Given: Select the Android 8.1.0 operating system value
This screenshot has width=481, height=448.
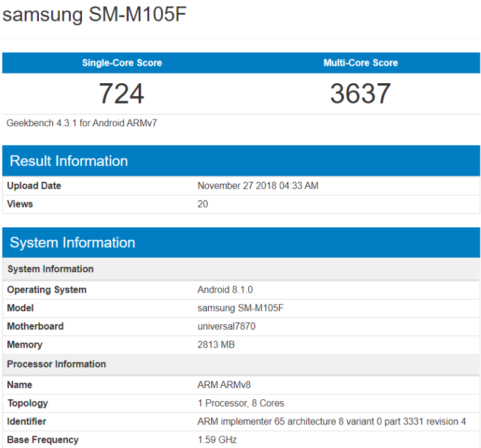Looking at the screenshot, I should click(x=225, y=290).
